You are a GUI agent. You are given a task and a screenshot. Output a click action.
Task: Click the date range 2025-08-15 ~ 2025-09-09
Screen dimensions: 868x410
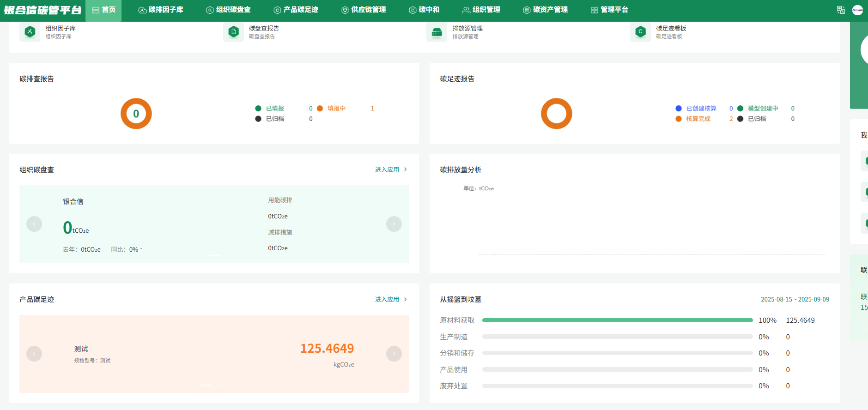click(795, 300)
